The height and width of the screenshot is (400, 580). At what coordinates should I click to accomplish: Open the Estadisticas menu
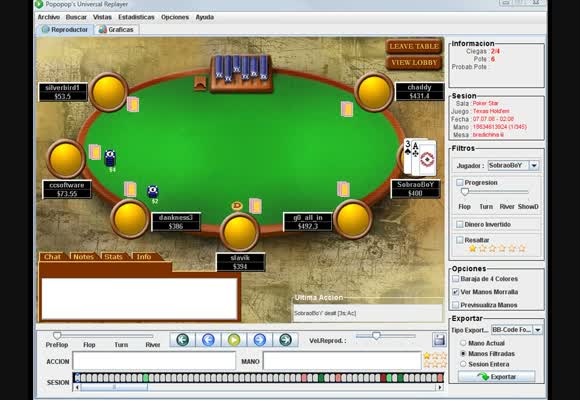[136, 17]
